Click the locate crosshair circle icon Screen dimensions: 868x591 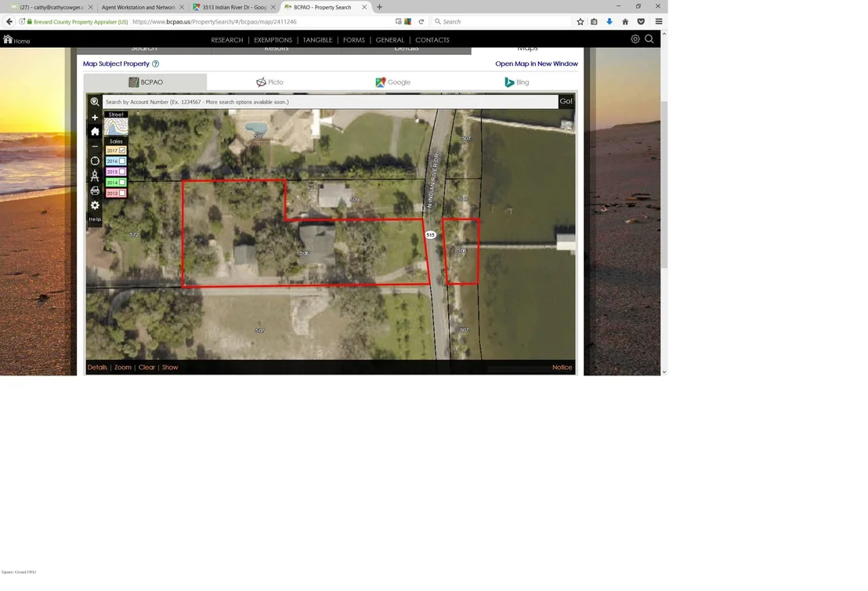95,161
